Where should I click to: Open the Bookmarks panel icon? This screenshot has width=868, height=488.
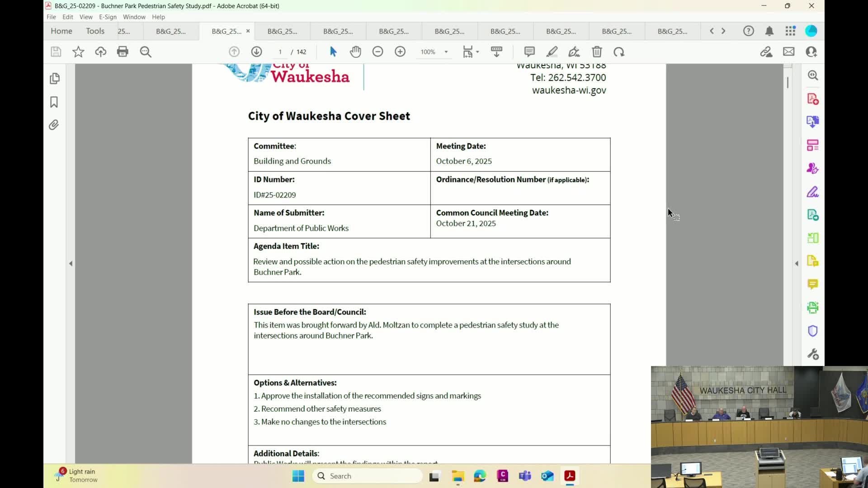tap(54, 102)
